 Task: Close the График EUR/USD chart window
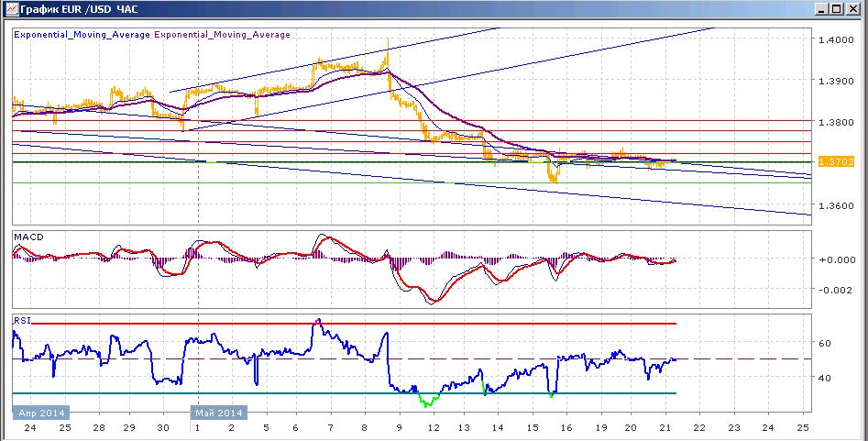tap(852, 9)
